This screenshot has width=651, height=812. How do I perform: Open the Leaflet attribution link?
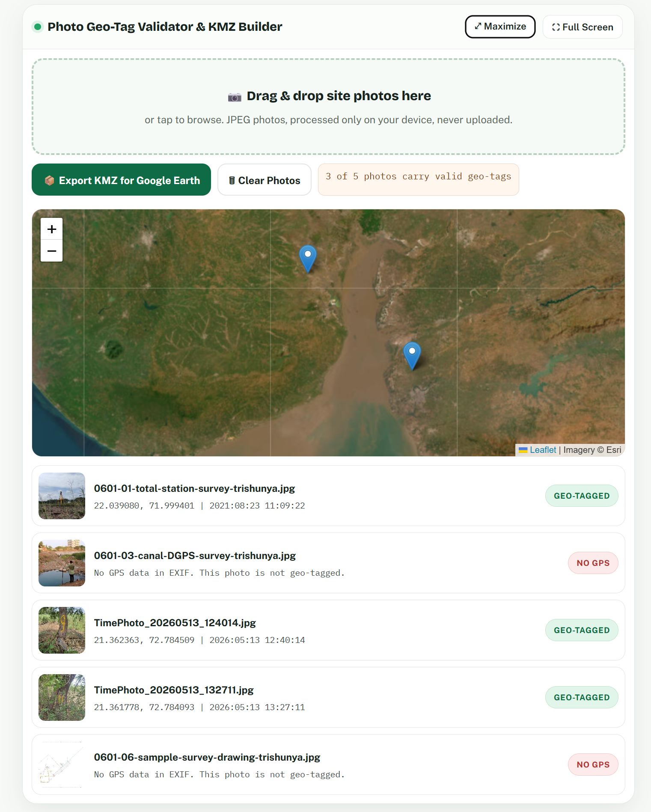(x=543, y=450)
